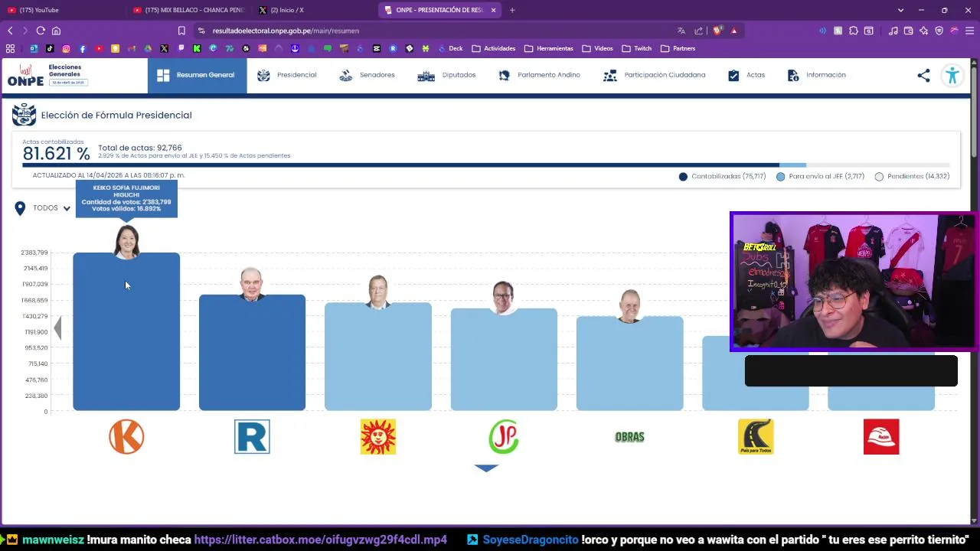Open the Actas section
The image size is (980, 551).
(746, 75)
